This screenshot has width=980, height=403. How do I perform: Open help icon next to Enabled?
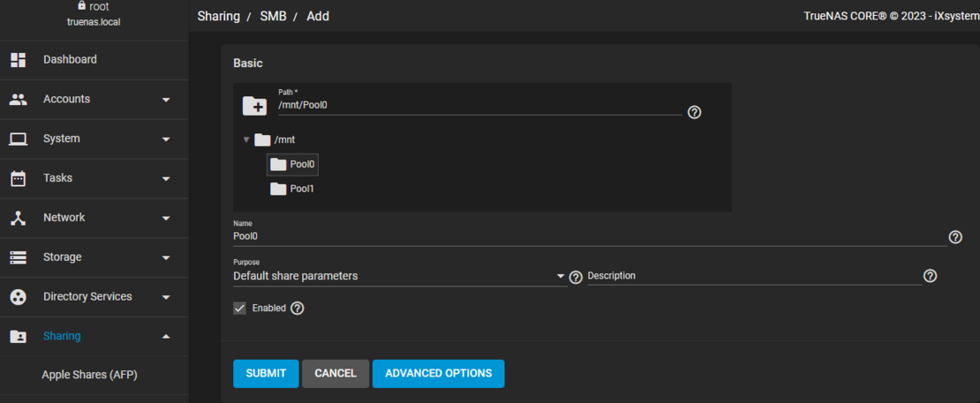coord(298,309)
